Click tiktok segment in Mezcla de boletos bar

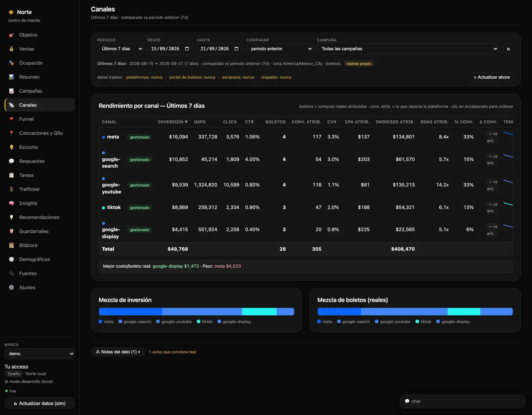pos(464,312)
